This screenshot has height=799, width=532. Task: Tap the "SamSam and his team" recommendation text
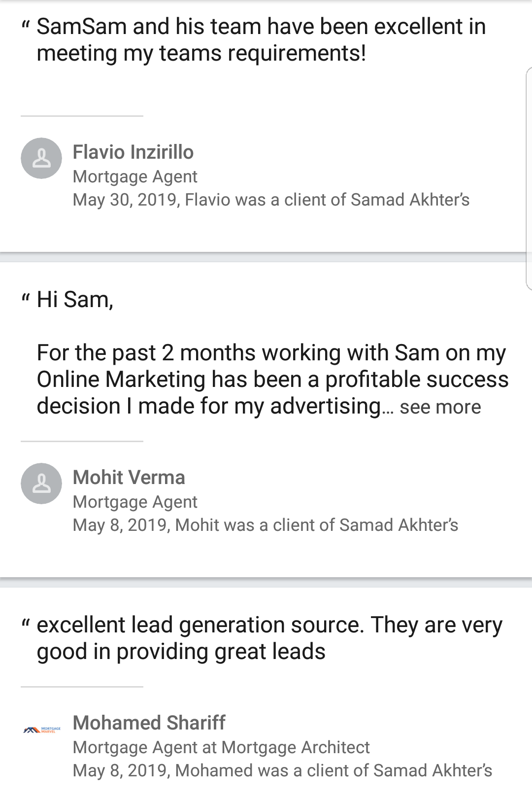tap(261, 39)
